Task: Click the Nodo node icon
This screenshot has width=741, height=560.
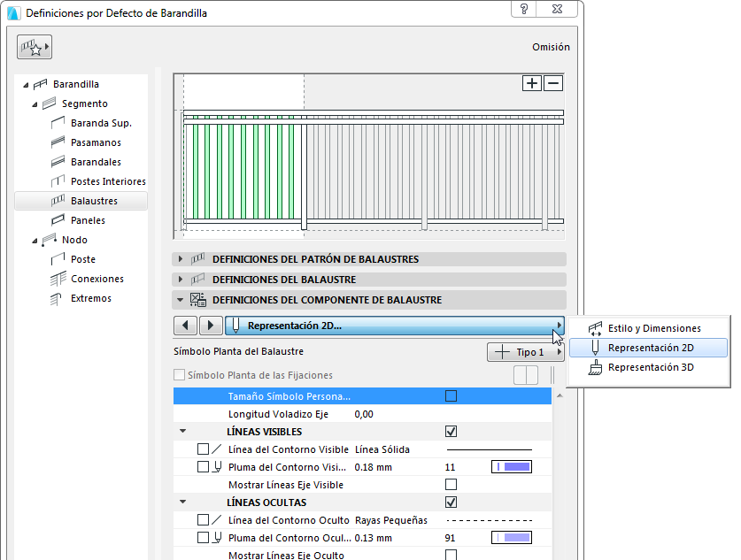Action: pyautogui.click(x=50, y=240)
